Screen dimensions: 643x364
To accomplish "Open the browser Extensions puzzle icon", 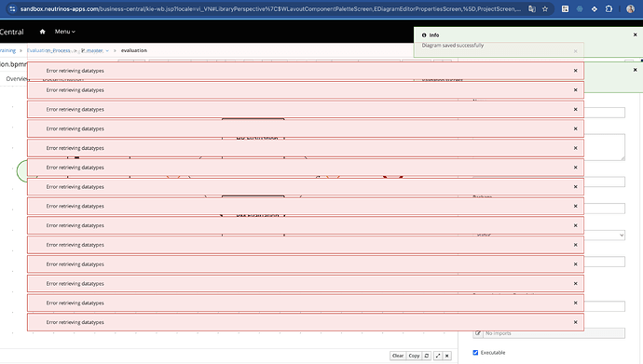I will (x=609, y=9).
